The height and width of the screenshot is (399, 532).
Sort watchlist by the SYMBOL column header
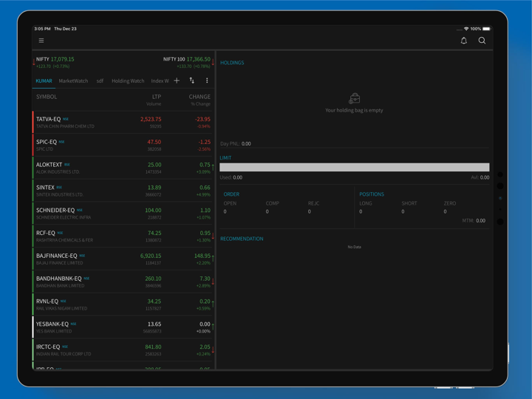tap(47, 97)
